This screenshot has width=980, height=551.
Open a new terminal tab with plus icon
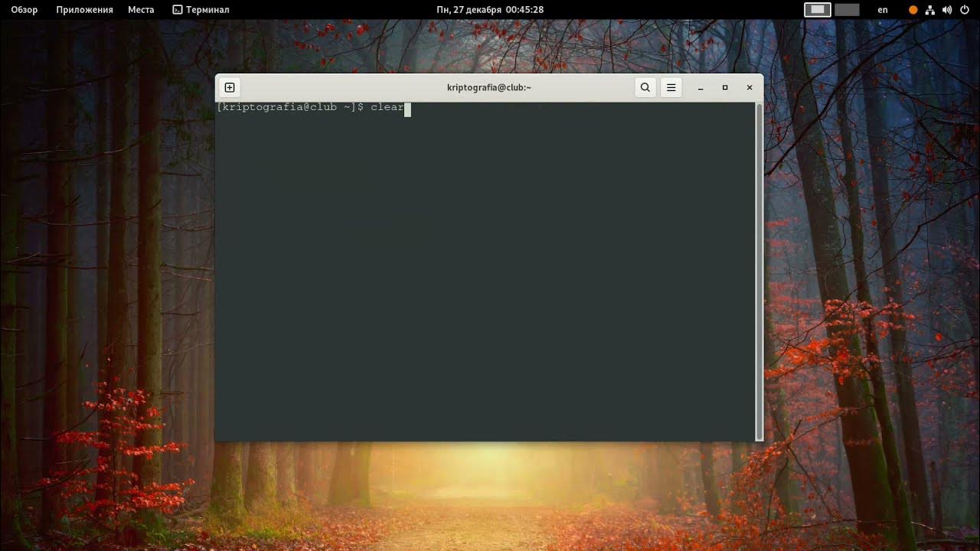pos(230,87)
